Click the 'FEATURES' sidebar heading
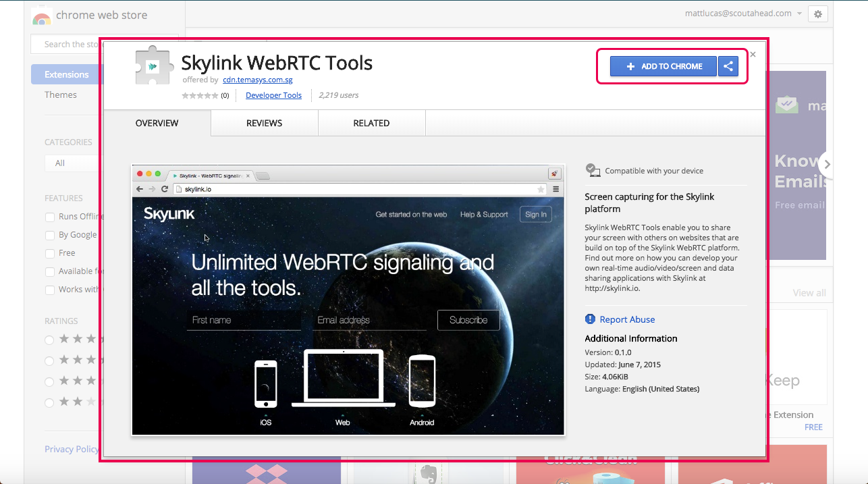This screenshot has height=484, width=868. [63, 198]
